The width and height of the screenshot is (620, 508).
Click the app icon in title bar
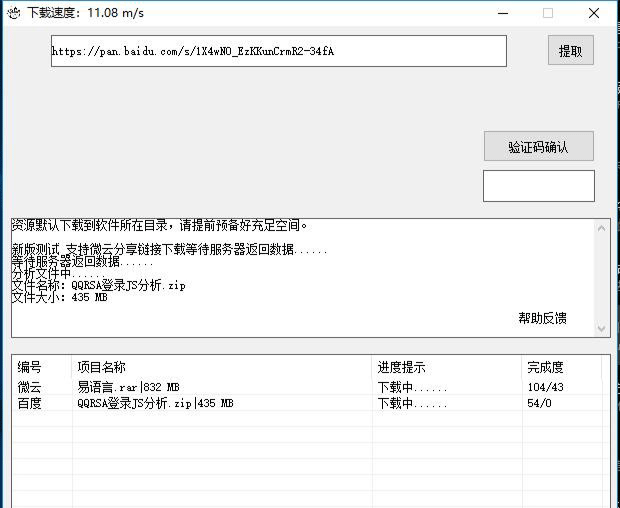(14, 13)
